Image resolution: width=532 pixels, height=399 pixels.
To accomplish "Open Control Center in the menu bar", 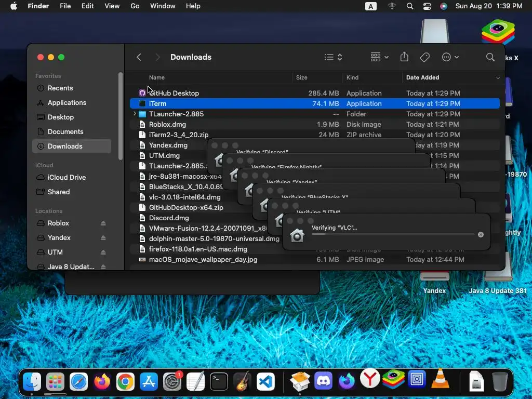I will click(427, 6).
